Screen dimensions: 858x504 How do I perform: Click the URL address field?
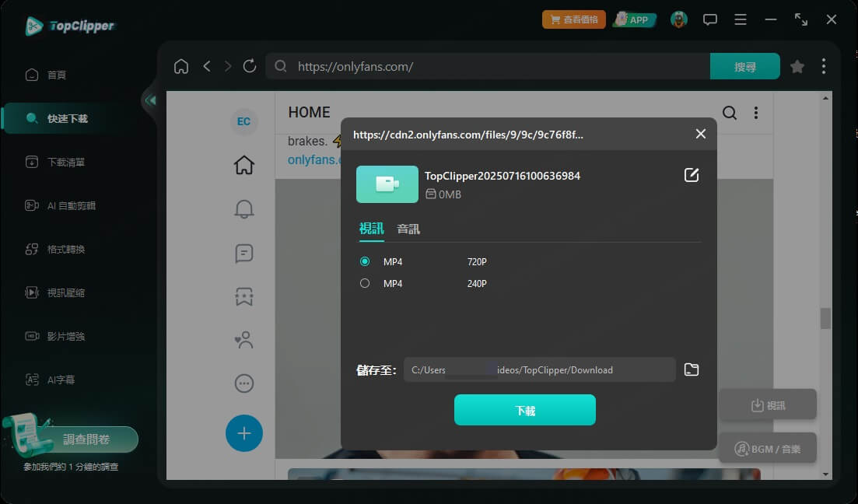point(488,66)
